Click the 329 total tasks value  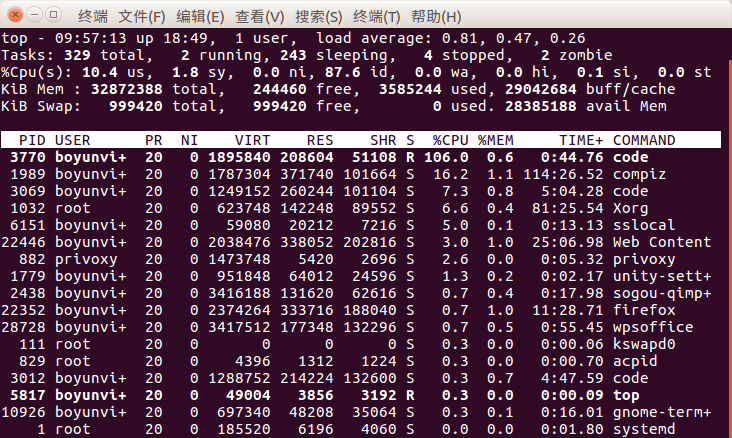click(77, 55)
